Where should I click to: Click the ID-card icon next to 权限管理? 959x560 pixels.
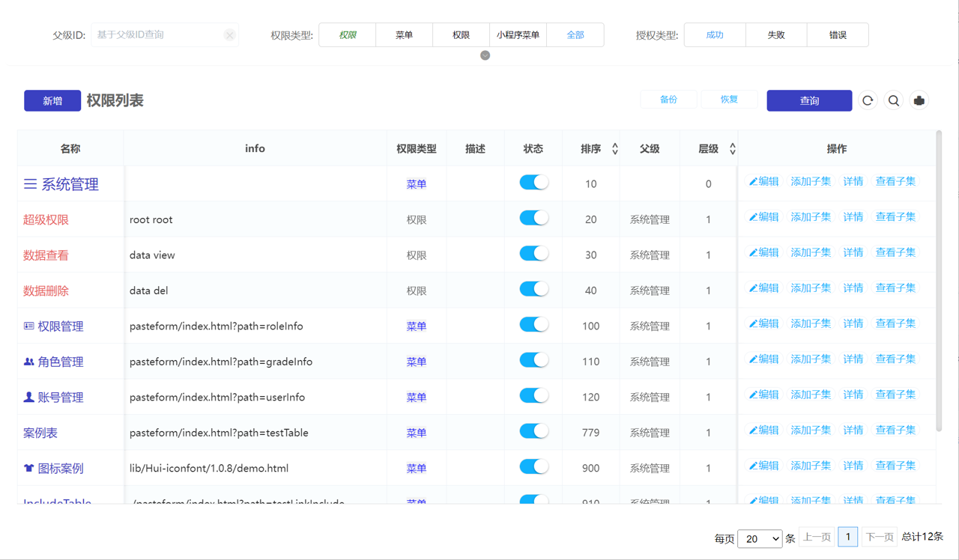28,326
